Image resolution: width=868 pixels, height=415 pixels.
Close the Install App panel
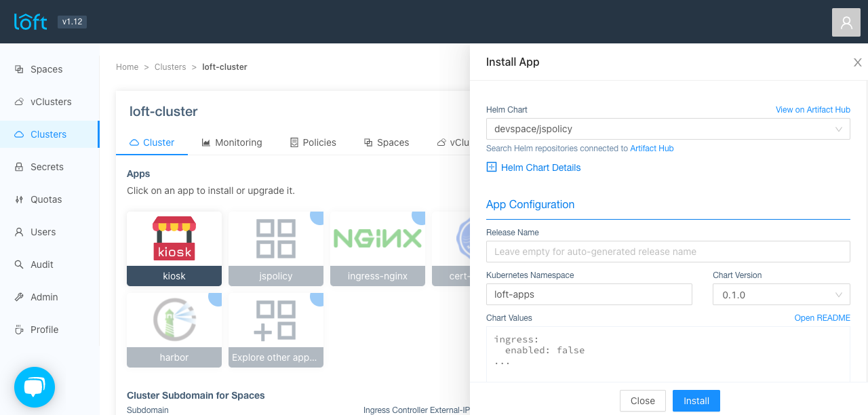(x=857, y=62)
